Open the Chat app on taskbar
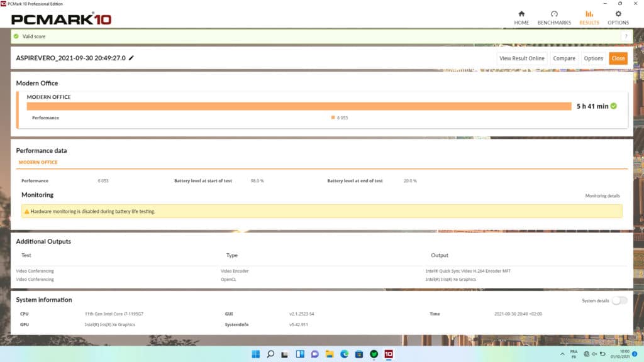The image size is (644, 362). (x=314, y=354)
